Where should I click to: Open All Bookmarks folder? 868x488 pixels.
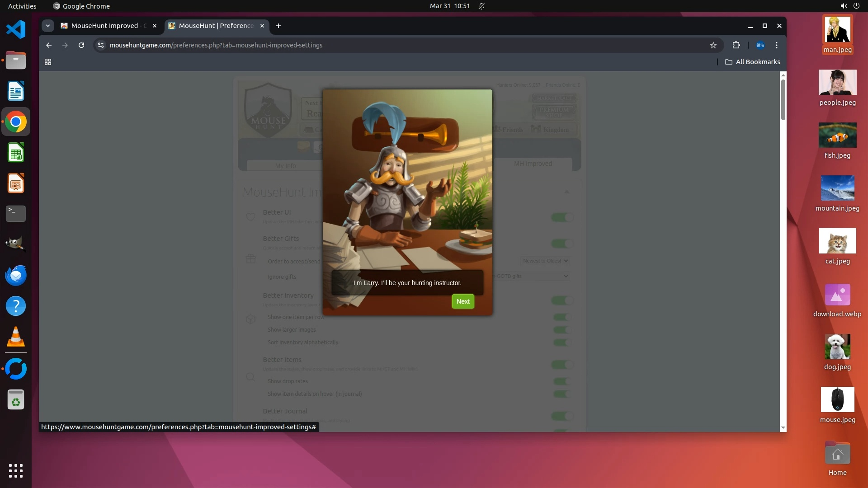[x=753, y=62]
